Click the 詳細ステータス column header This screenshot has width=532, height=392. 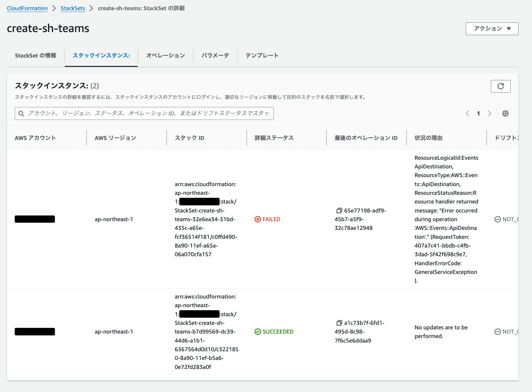pyautogui.click(x=274, y=138)
